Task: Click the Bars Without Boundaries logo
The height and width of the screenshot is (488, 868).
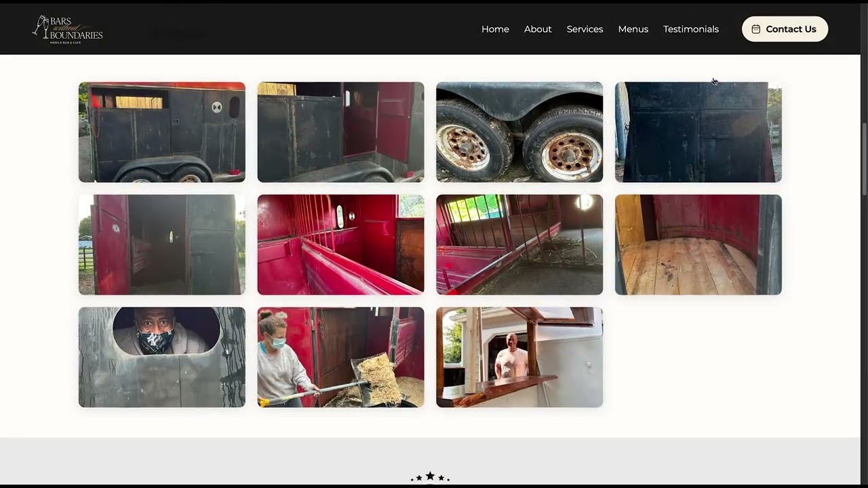Action: (x=68, y=28)
